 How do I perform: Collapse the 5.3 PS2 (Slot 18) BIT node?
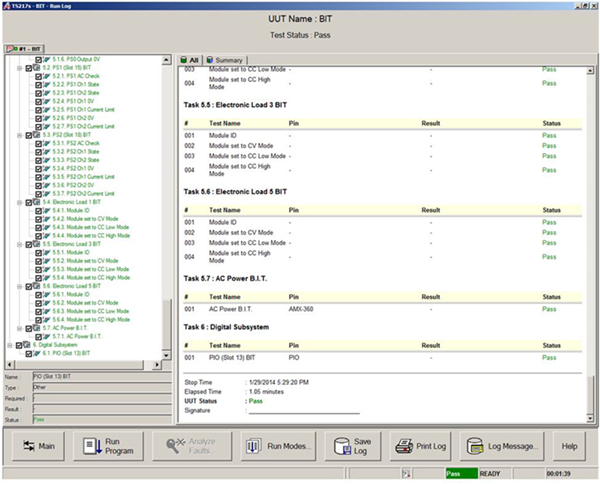point(21,134)
